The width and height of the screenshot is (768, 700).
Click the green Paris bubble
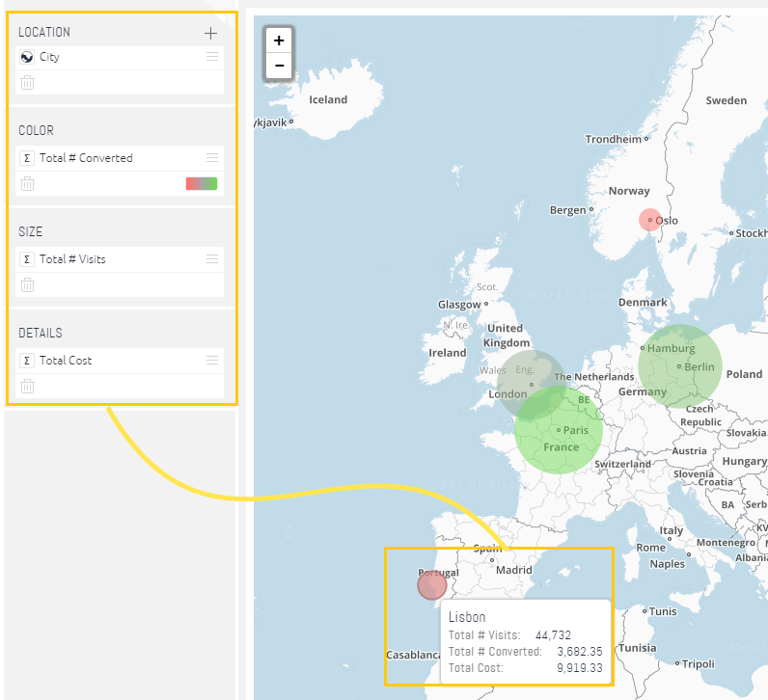(x=559, y=430)
